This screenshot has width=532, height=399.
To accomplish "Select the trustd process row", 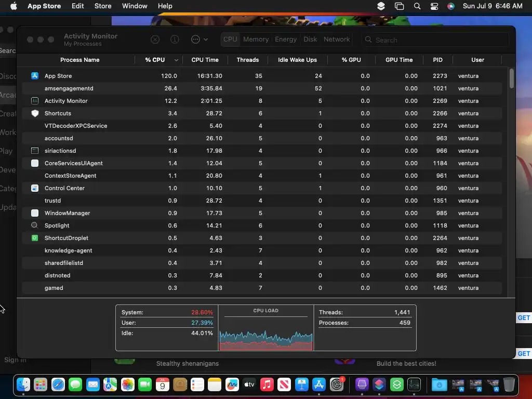I will click(x=262, y=201).
